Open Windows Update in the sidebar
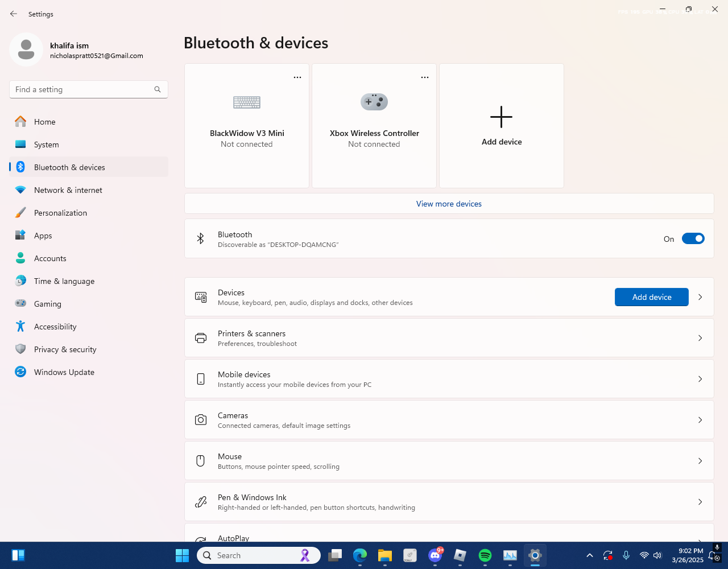Viewport: 728px width, 569px height. click(x=89, y=372)
